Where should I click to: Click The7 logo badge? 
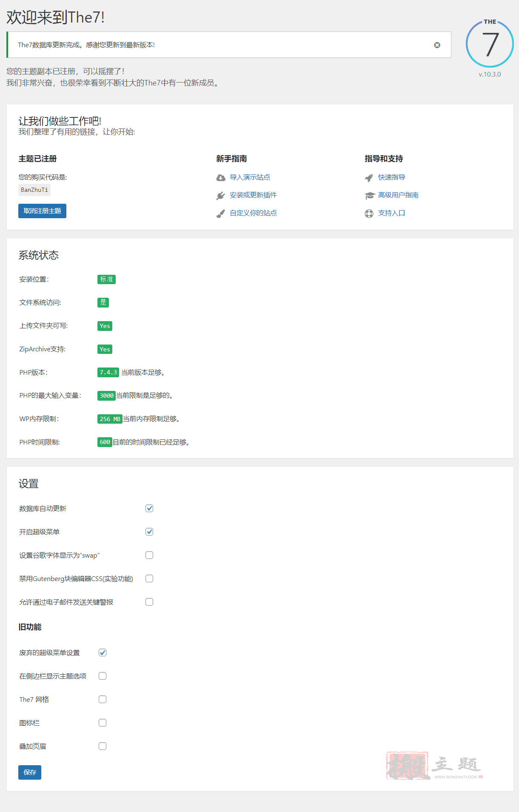490,43
